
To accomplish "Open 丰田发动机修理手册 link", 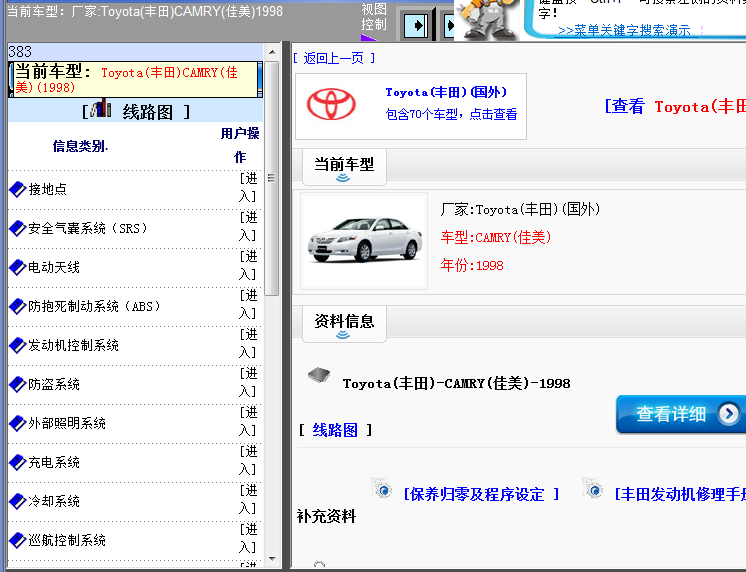I will 680,494.
